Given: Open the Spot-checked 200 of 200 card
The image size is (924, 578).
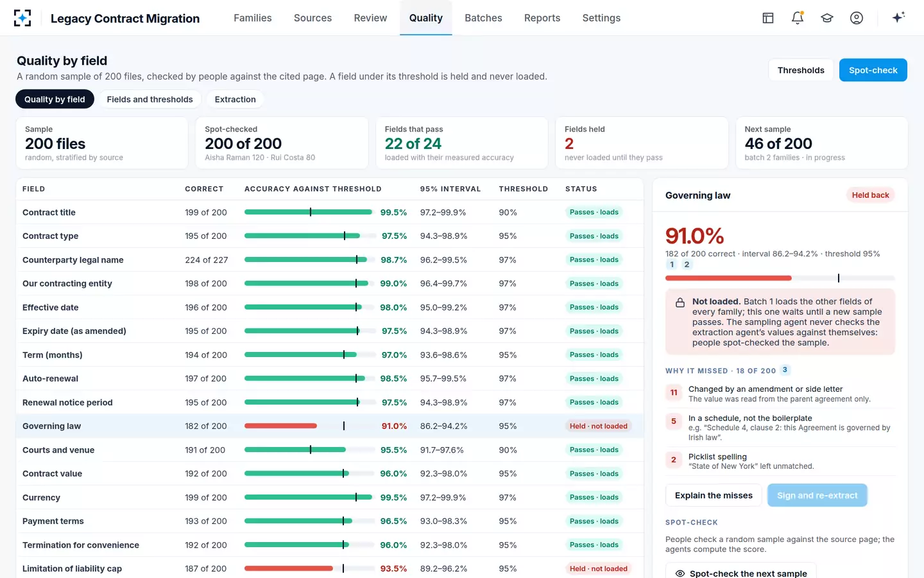Looking at the screenshot, I should 282,143.
